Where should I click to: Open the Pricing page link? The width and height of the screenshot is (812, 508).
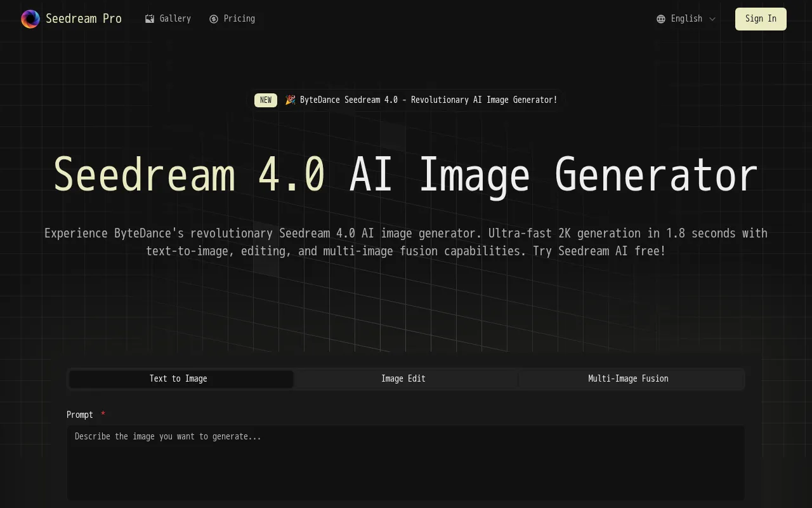[232, 19]
